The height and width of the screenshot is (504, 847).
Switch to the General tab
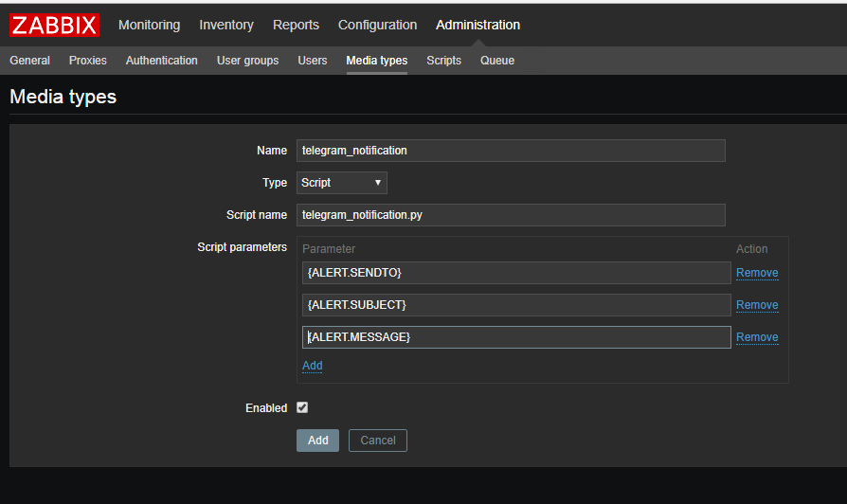pyautogui.click(x=30, y=61)
